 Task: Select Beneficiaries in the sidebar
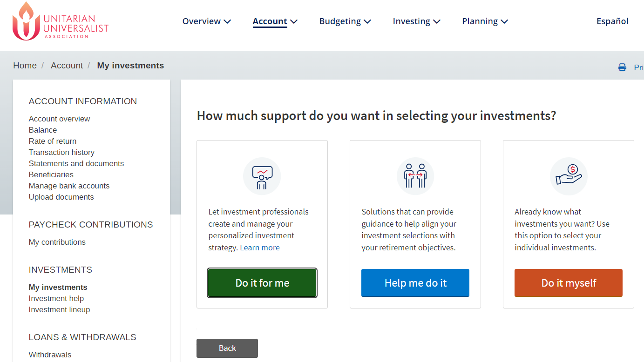click(x=51, y=174)
